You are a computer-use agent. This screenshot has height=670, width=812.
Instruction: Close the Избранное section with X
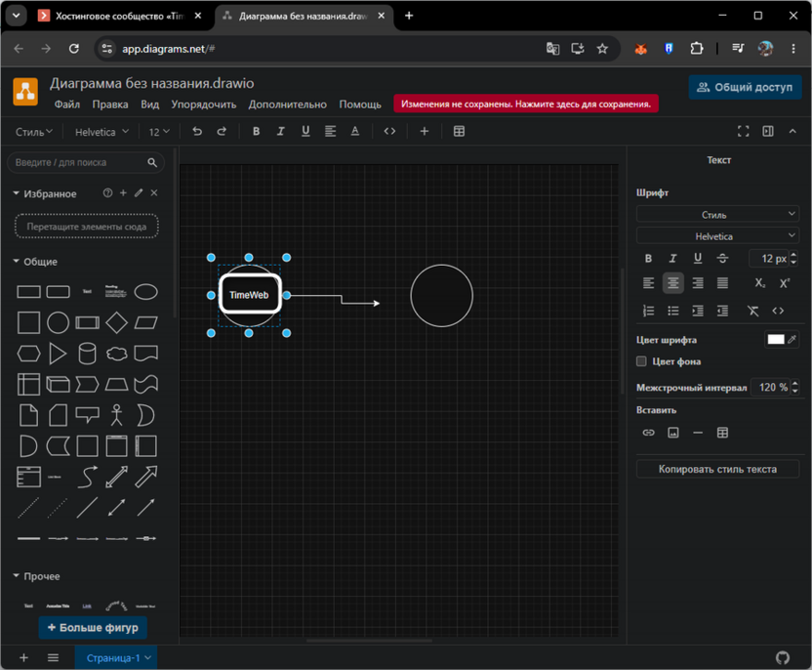[x=154, y=192]
